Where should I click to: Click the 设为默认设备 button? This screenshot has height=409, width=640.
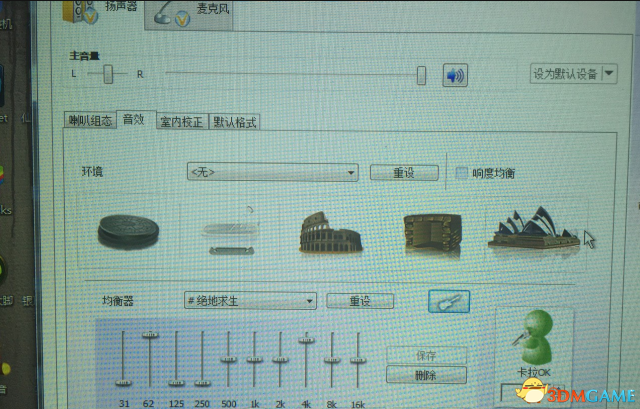566,74
